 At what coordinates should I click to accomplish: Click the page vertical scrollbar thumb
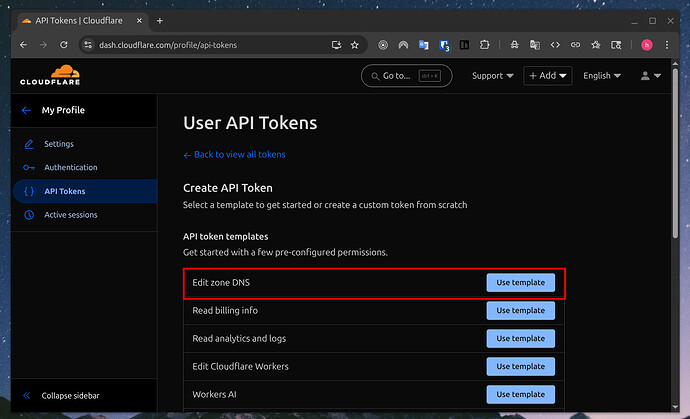pyautogui.click(x=676, y=153)
